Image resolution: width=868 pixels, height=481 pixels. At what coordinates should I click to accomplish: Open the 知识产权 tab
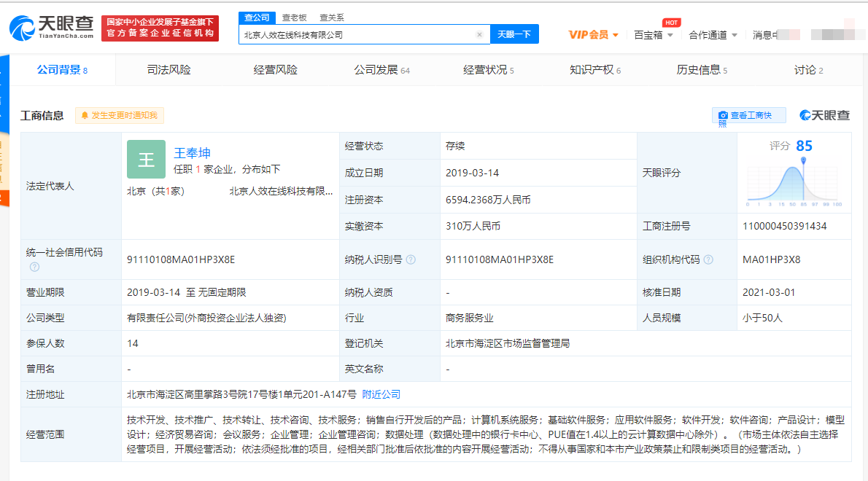(594, 70)
